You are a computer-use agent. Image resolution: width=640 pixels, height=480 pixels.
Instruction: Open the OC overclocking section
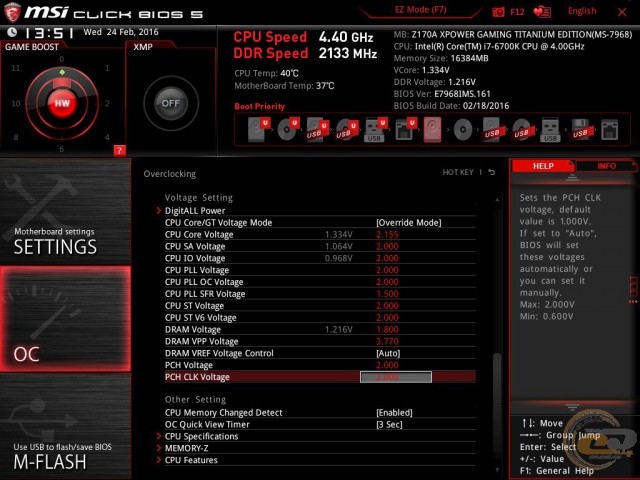(x=65, y=319)
